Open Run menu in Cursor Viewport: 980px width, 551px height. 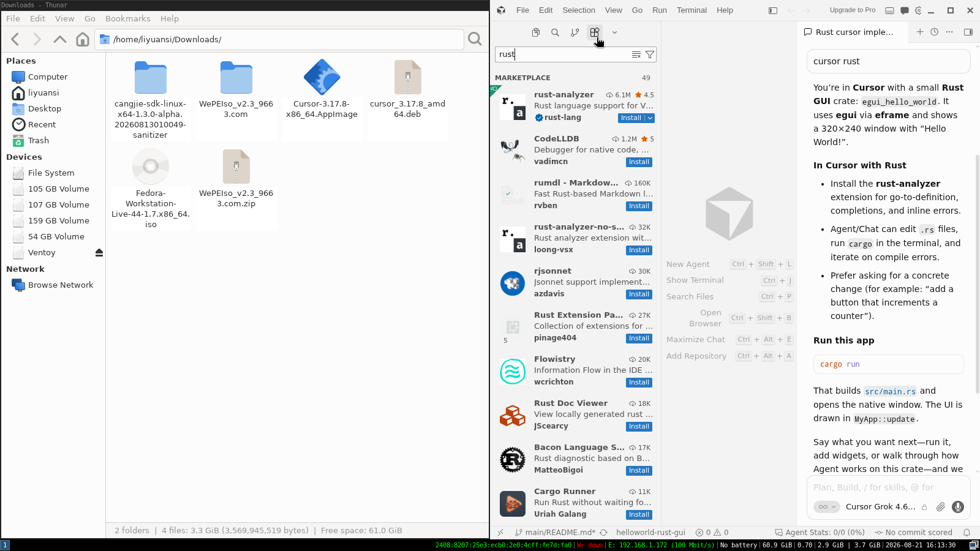pyautogui.click(x=660, y=10)
